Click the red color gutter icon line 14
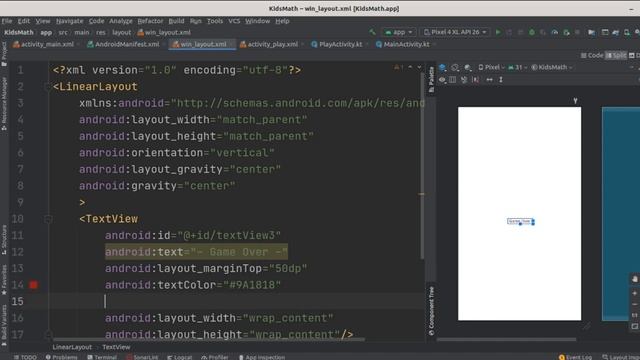Screen dimensions: 640x360 click(x=33, y=285)
